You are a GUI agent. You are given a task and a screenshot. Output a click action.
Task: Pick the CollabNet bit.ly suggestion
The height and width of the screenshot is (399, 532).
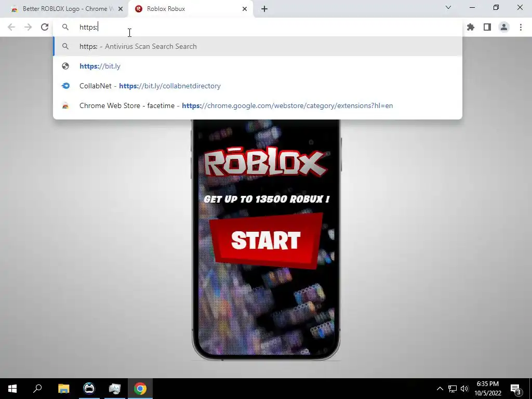[x=258, y=86]
